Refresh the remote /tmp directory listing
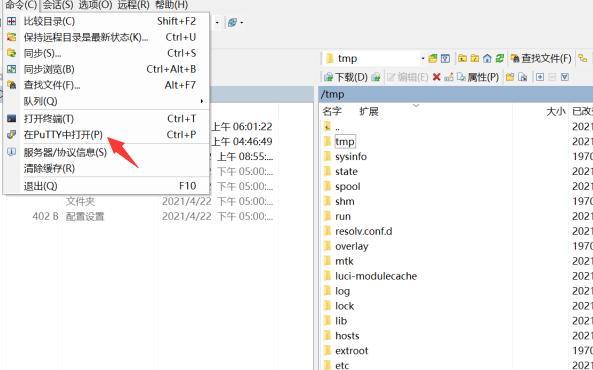This screenshot has height=370, width=593. pos(500,58)
